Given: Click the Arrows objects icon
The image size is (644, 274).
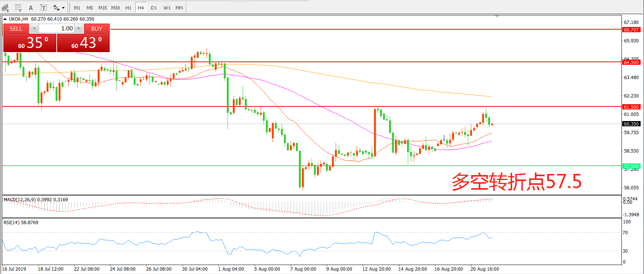Looking at the screenshot, I should tap(56, 7).
